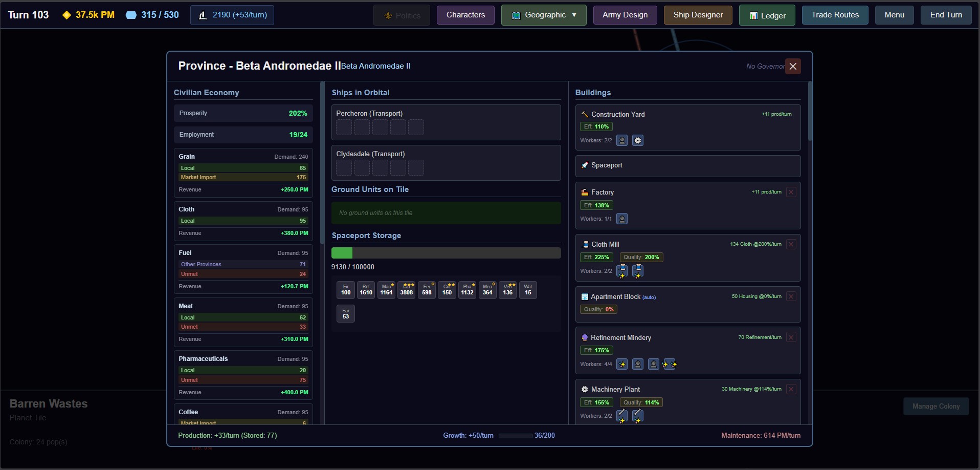Open the Trade Routes screen
The height and width of the screenshot is (470, 980).
tap(835, 15)
